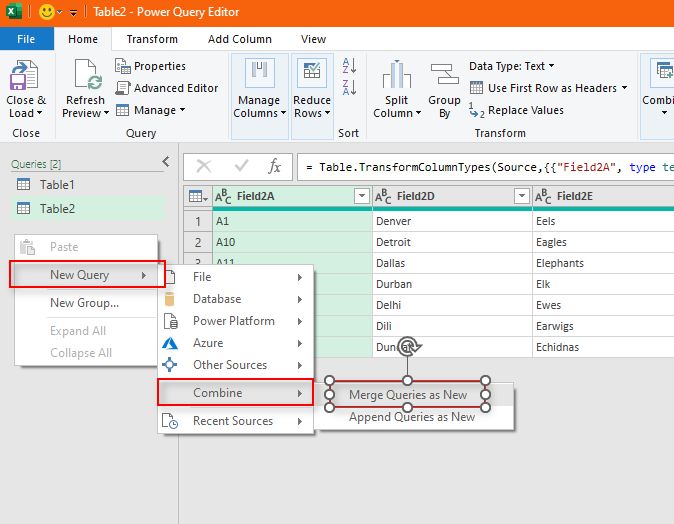Open the Combine submenu item
The image size is (674, 524).
coord(236,392)
